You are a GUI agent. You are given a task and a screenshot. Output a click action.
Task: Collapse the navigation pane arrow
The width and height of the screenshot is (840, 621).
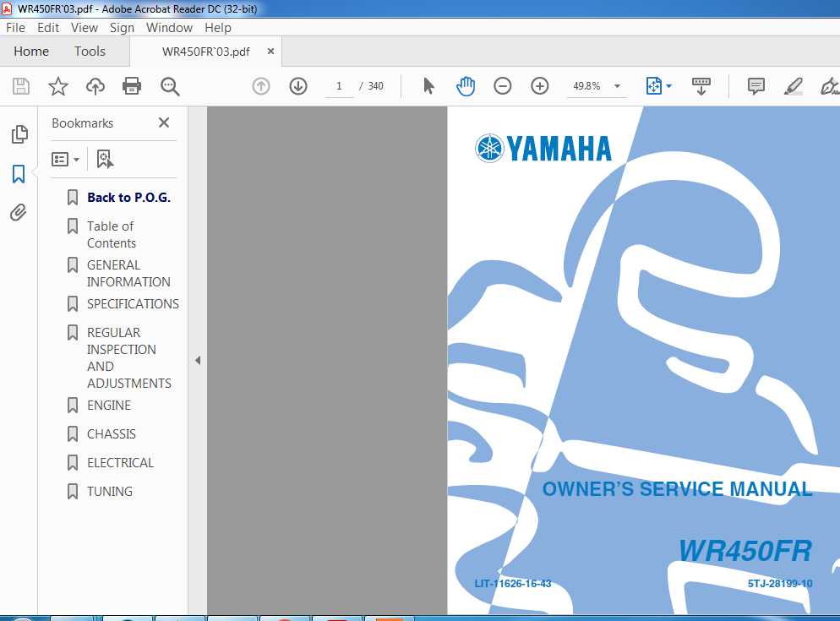(x=198, y=361)
